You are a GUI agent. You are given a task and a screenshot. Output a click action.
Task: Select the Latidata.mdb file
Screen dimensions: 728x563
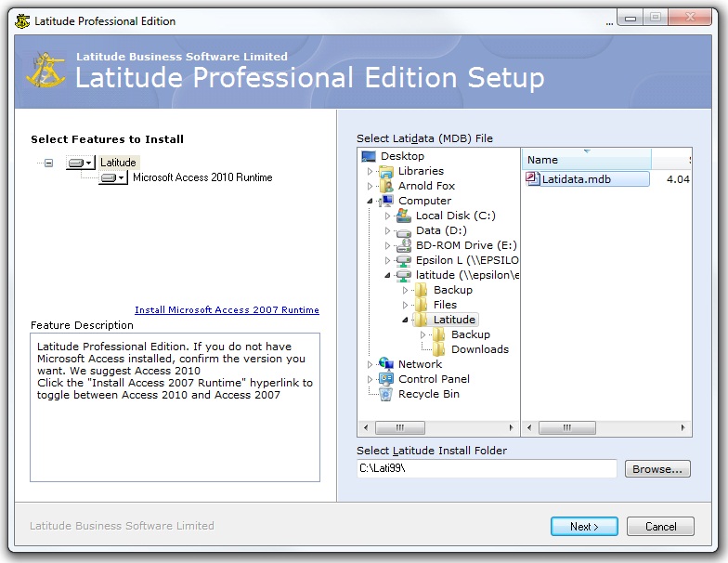(x=576, y=179)
